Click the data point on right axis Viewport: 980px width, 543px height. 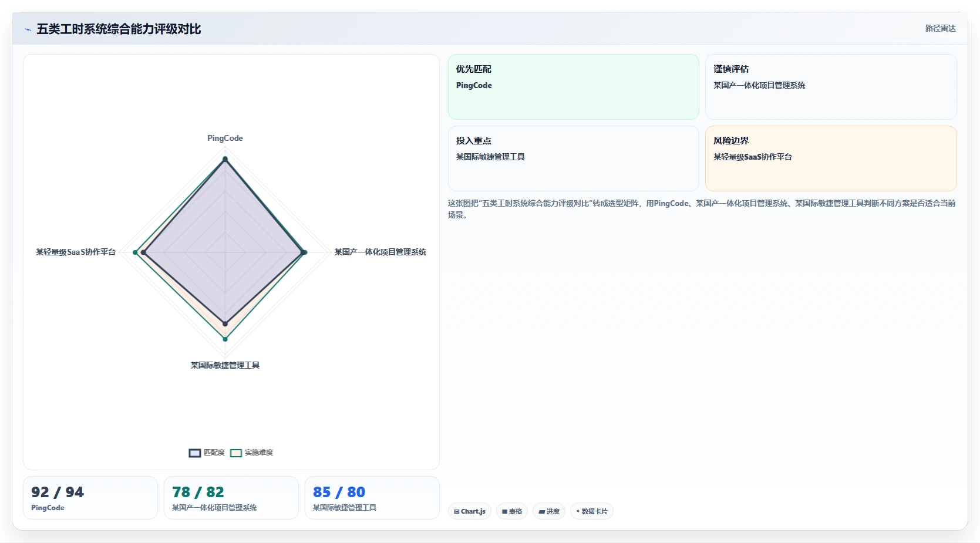click(304, 252)
